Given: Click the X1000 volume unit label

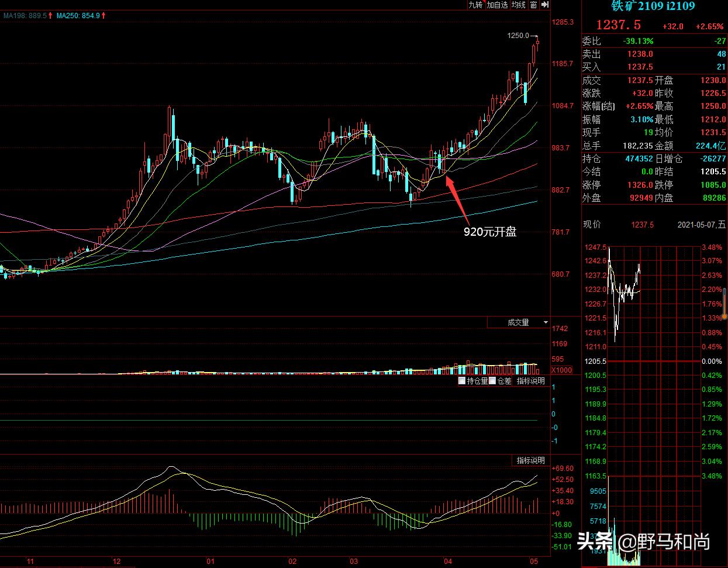Looking at the screenshot, I should click(x=562, y=370).
